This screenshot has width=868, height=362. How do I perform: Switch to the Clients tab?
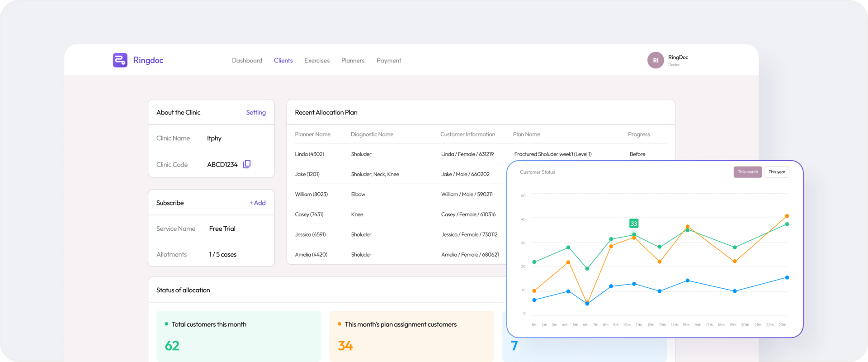tap(283, 61)
